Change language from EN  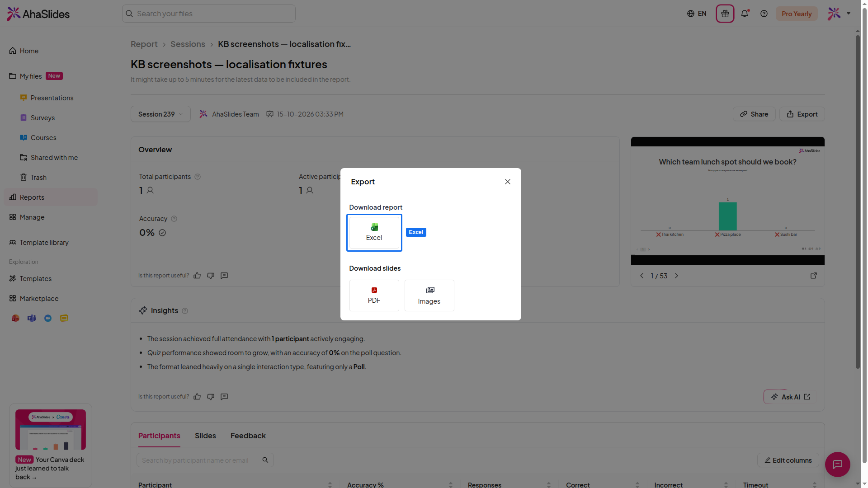coord(696,14)
